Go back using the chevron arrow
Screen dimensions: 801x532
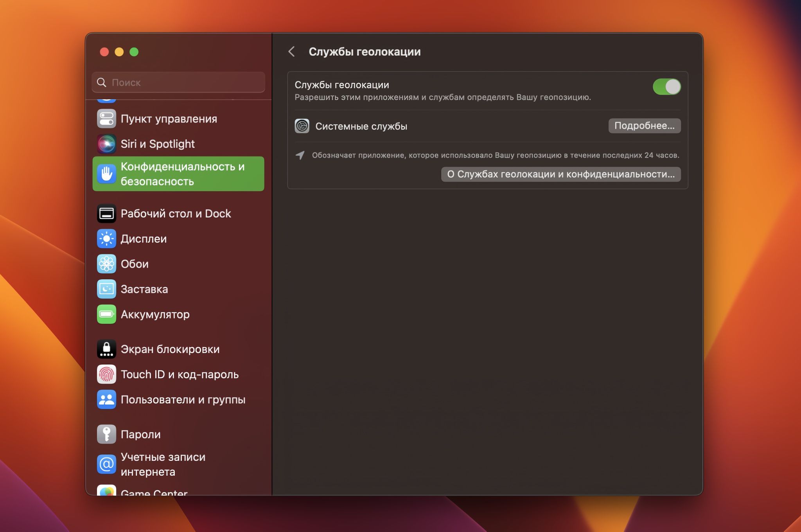pyautogui.click(x=291, y=52)
